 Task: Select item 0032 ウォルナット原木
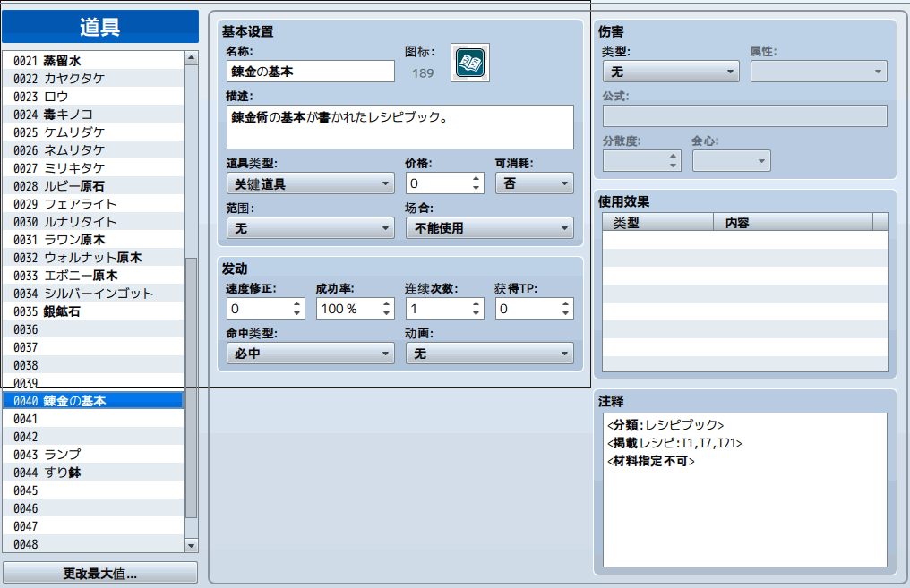pyautogui.click(x=93, y=258)
